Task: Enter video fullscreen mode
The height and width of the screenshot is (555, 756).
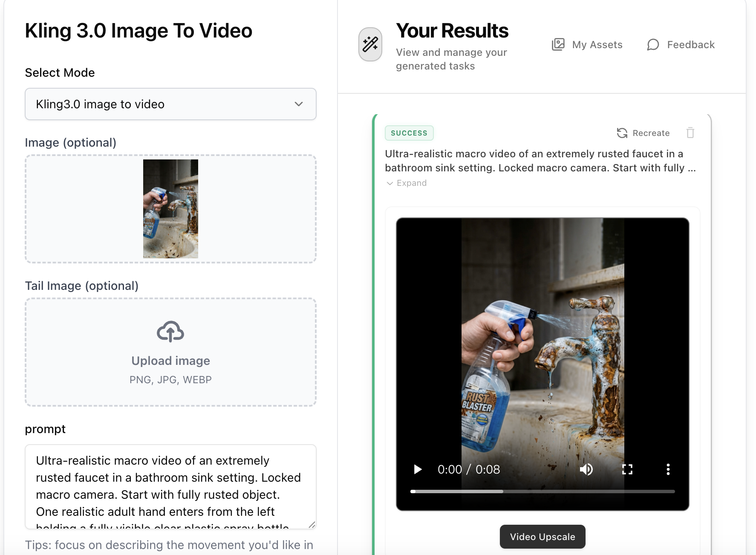Action: tap(627, 469)
